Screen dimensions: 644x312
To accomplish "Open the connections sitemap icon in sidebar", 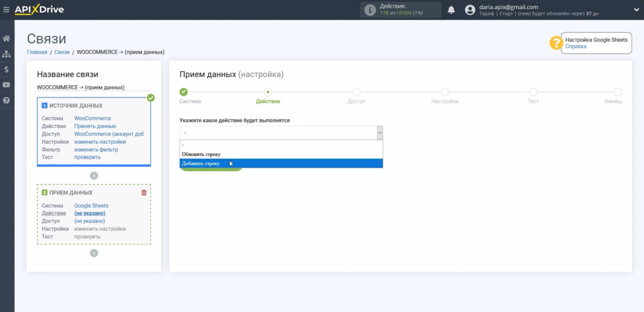I will coord(6,54).
